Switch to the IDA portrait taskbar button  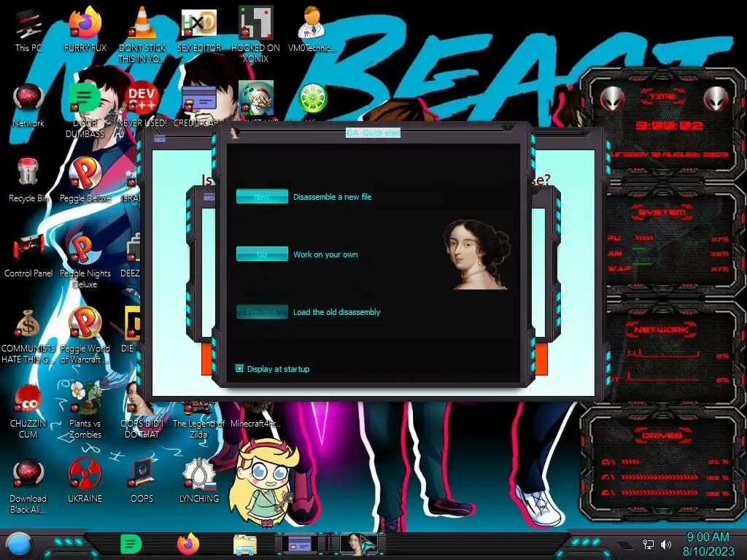(357, 544)
